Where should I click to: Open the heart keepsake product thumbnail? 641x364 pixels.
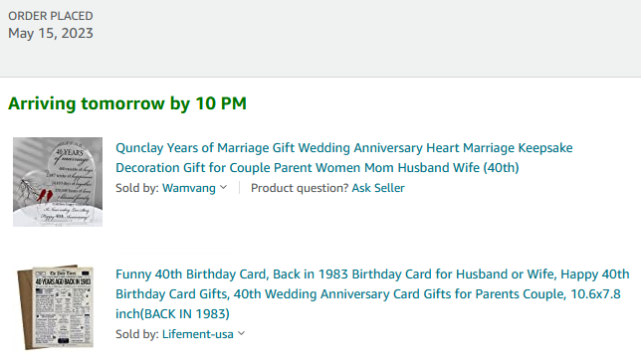[58, 182]
